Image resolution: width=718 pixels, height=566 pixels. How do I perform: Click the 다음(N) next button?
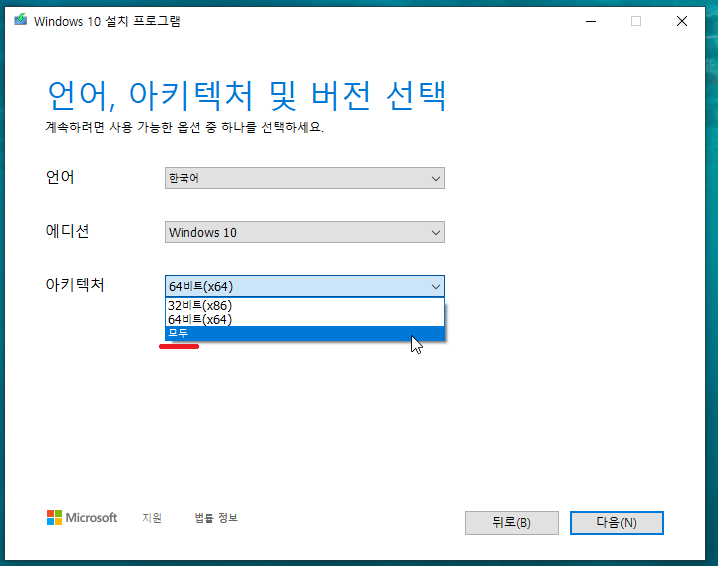pyautogui.click(x=616, y=522)
